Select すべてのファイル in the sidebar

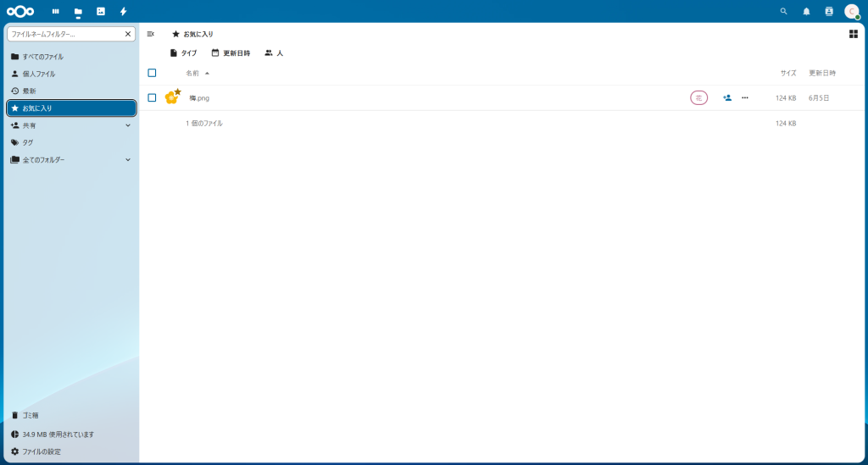pos(42,57)
